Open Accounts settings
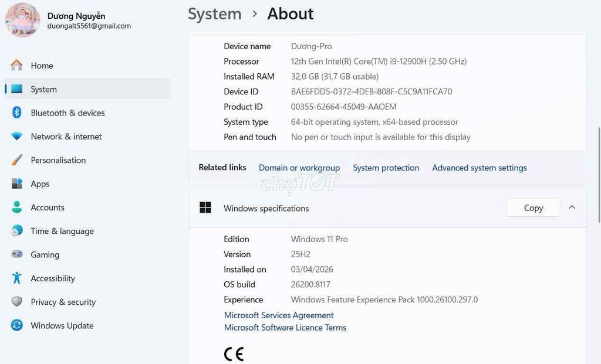The height and width of the screenshot is (364, 601). 48,207
